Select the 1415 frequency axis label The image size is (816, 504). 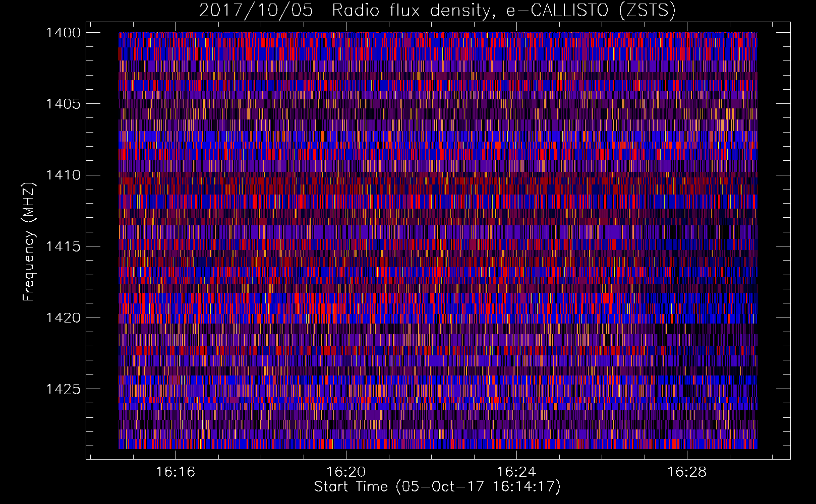[63, 246]
